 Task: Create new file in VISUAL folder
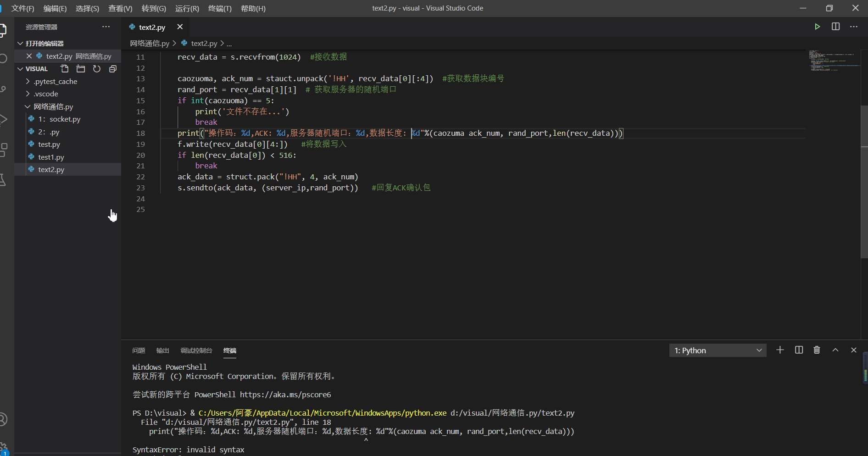(x=64, y=69)
